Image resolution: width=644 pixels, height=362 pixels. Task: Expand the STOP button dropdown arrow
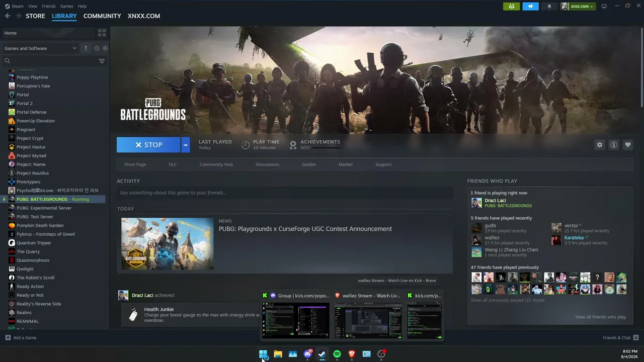pos(186,145)
